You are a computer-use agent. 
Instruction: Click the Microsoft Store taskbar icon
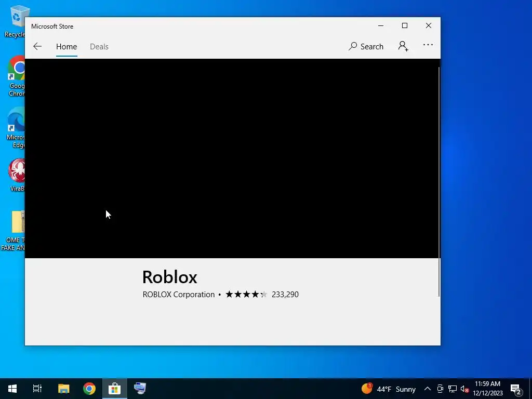pos(115,389)
